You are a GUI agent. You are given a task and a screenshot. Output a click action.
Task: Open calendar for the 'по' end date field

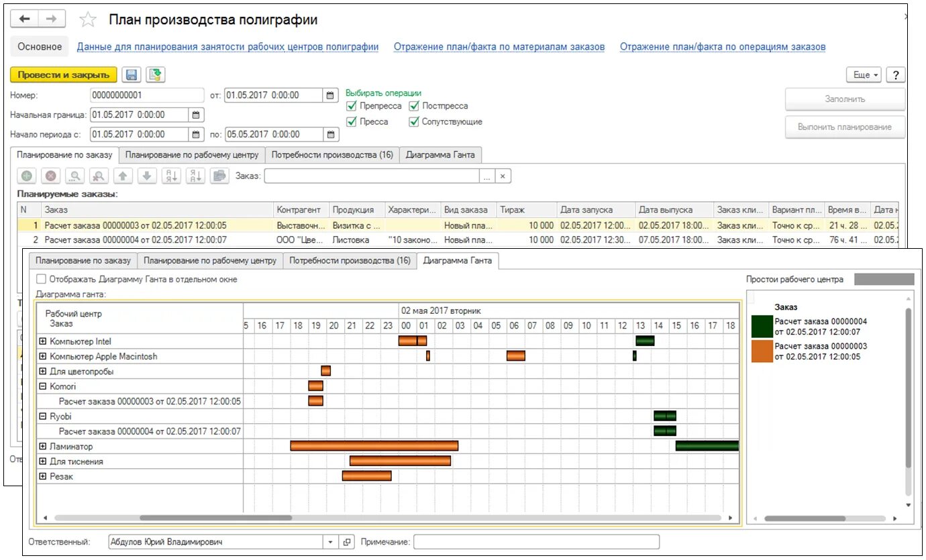tap(331, 134)
